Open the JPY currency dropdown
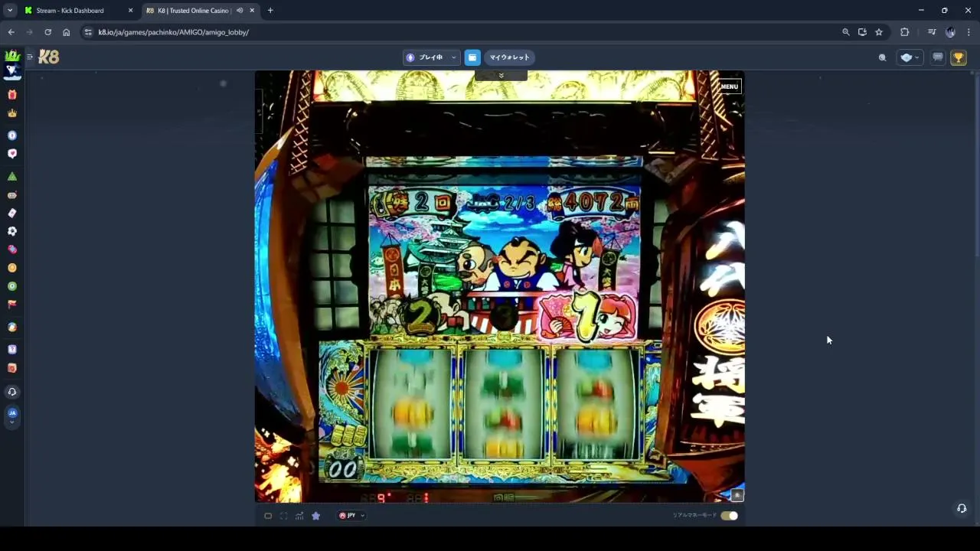This screenshot has width=980, height=551. click(351, 516)
